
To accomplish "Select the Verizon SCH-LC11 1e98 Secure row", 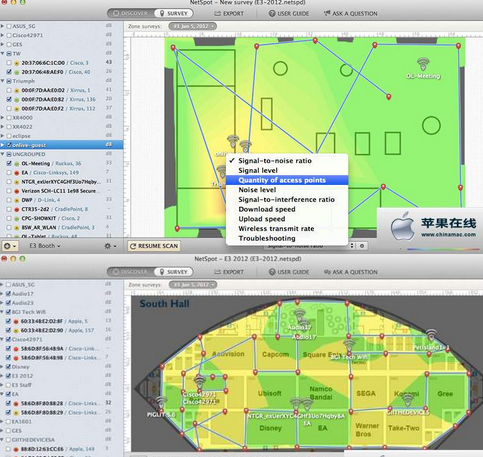I will [x=62, y=191].
